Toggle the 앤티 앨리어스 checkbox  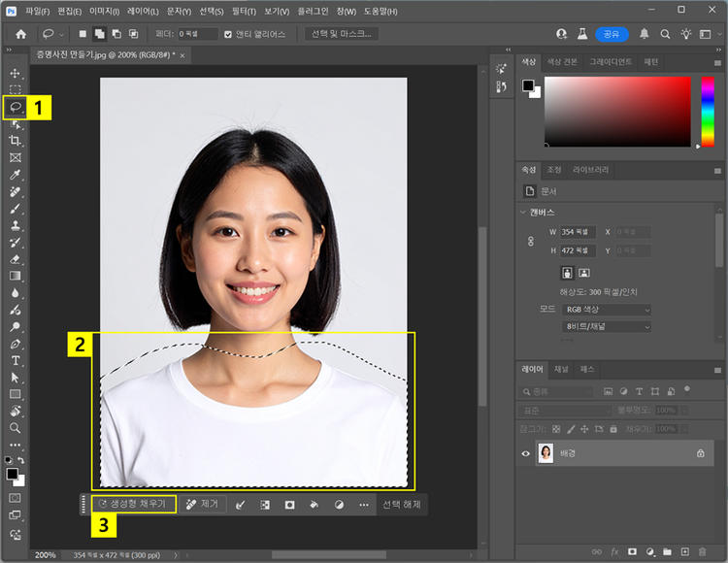click(x=228, y=34)
